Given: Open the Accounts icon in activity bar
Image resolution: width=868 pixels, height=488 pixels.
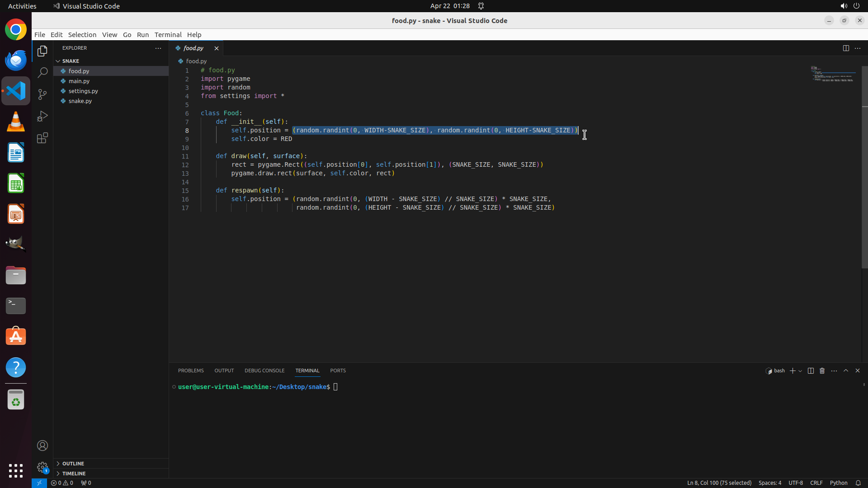Looking at the screenshot, I should tap(42, 446).
